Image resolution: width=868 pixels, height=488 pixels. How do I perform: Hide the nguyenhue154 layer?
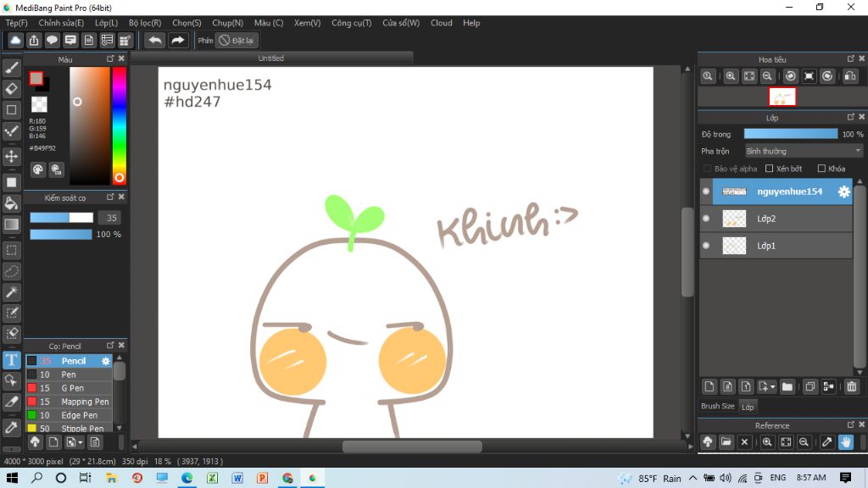tap(706, 191)
